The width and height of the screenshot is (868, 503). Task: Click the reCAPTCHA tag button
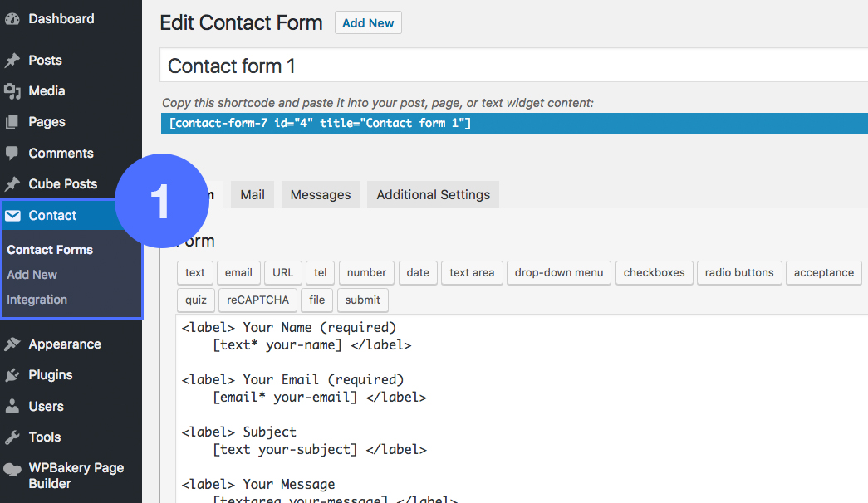point(257,300)
